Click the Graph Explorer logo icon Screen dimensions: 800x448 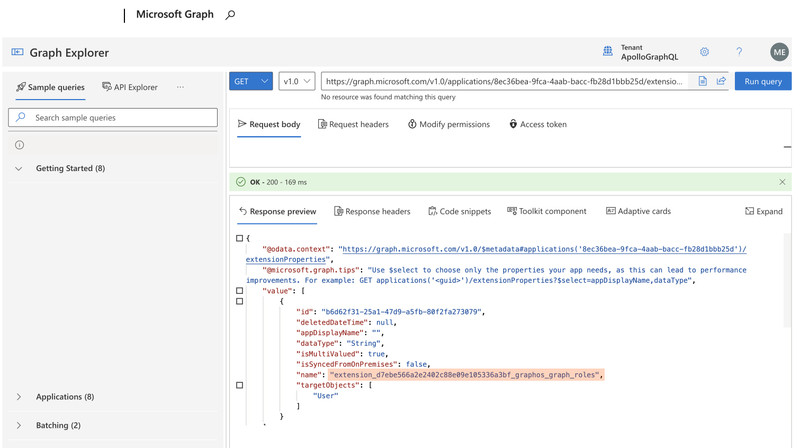pyautogui.click(x=17, y=52)
